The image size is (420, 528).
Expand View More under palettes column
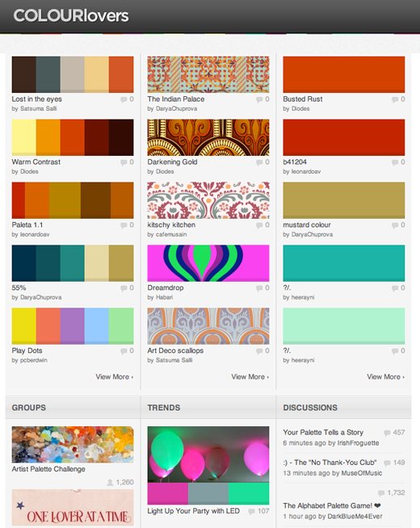tap(115, 377)
